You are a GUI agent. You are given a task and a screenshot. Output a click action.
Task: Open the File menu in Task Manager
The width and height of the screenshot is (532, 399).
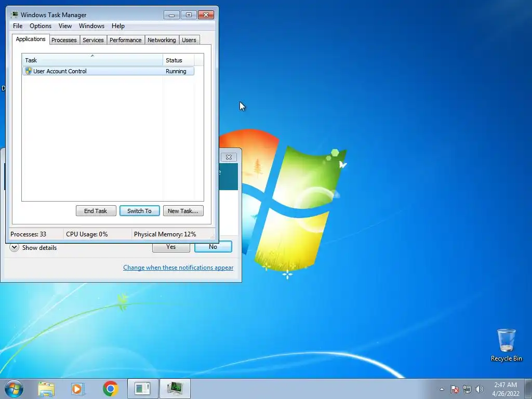18,26
